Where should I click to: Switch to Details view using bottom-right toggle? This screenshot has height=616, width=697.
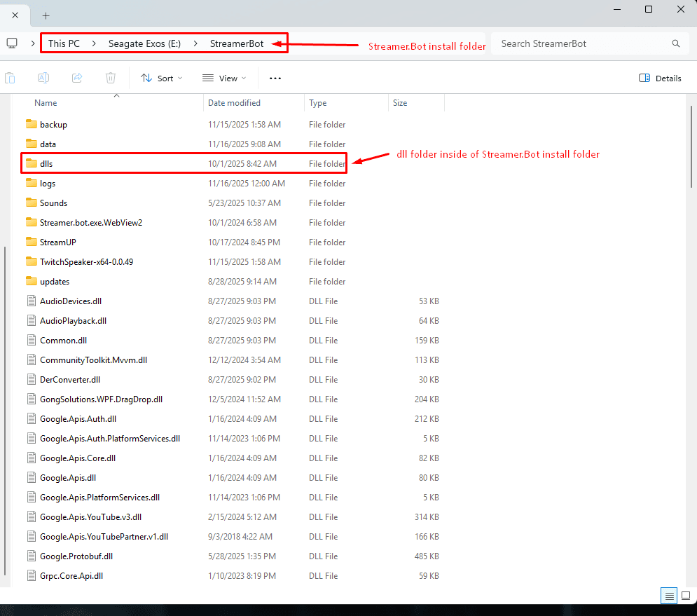click(x=668, y=595)
